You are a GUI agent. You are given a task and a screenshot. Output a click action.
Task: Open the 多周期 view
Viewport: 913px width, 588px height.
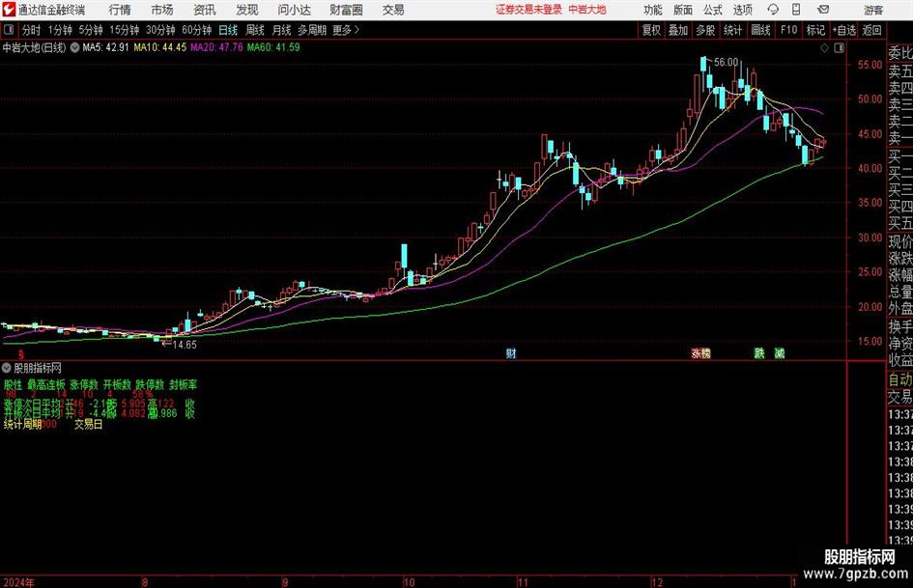click(312, 30)
